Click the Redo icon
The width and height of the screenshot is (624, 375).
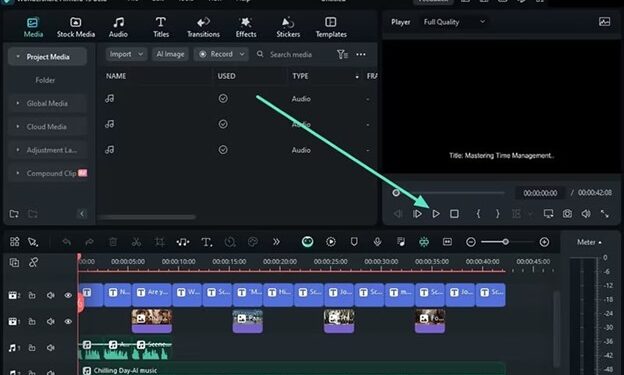[x=90, y=242]
